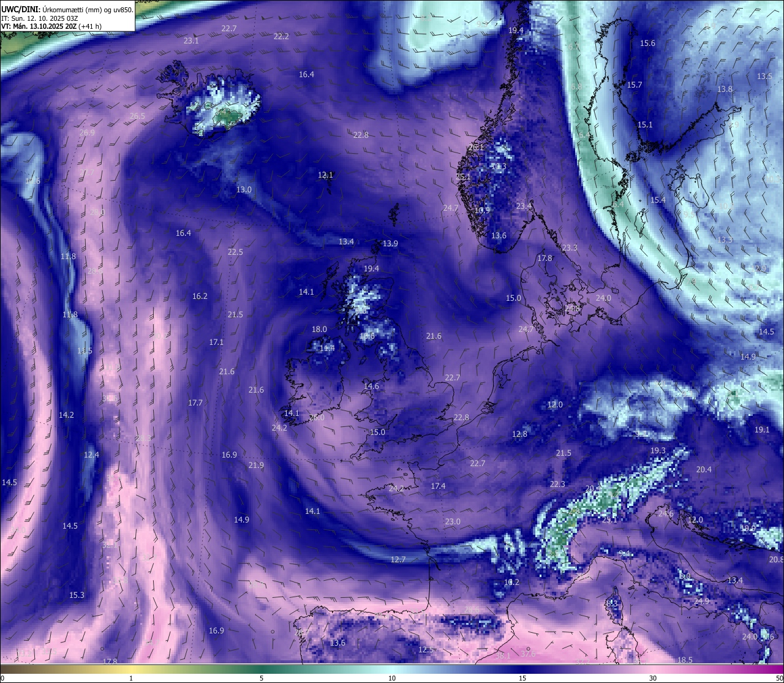The image size is (784, 683).
Task: Select the 23.0 value over France
Action: pos(452,521)
